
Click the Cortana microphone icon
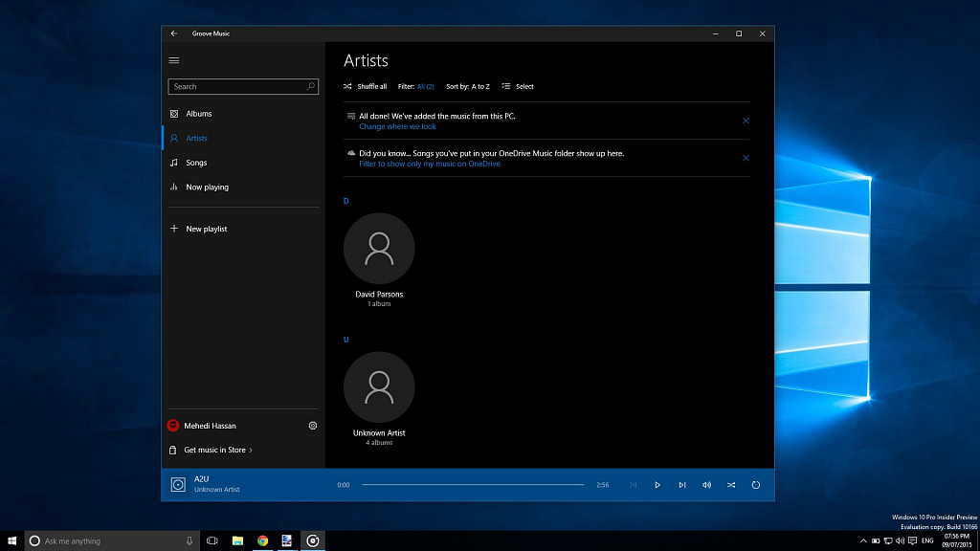(x=189, y=541)
